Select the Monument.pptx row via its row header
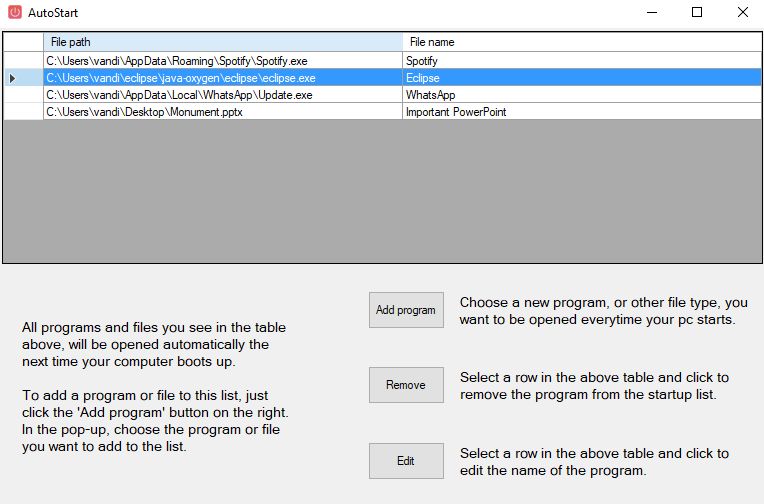 pyautogui.click(x=23, y=112)
